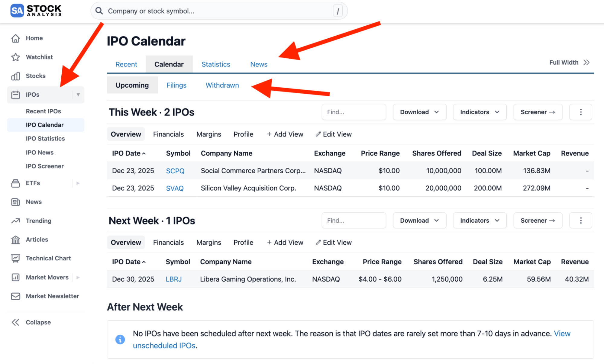Switch to the Statistics tab
Viewport: 604px width, 364px height.
pyautogui.click(x=215, y=64)
